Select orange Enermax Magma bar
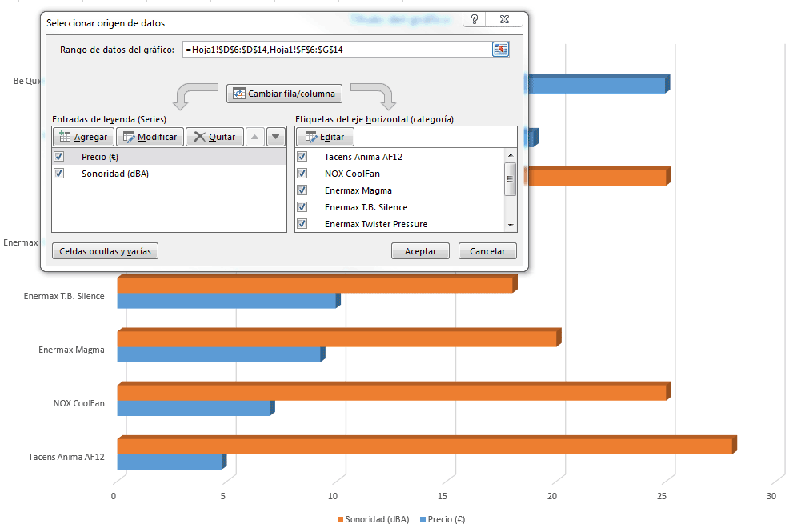Image resolution: width=805 pixels, height=532 pixels. pyautogui.click(x=338, y=338)
